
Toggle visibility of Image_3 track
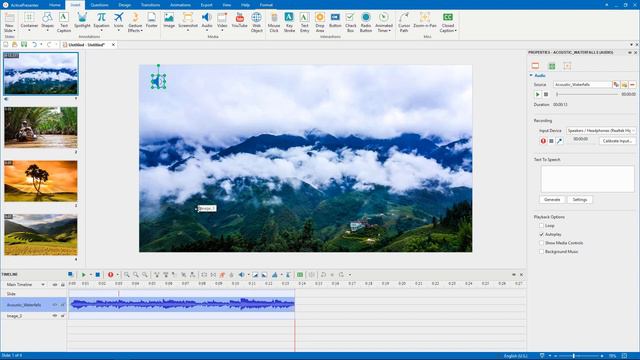coord(55,316)
